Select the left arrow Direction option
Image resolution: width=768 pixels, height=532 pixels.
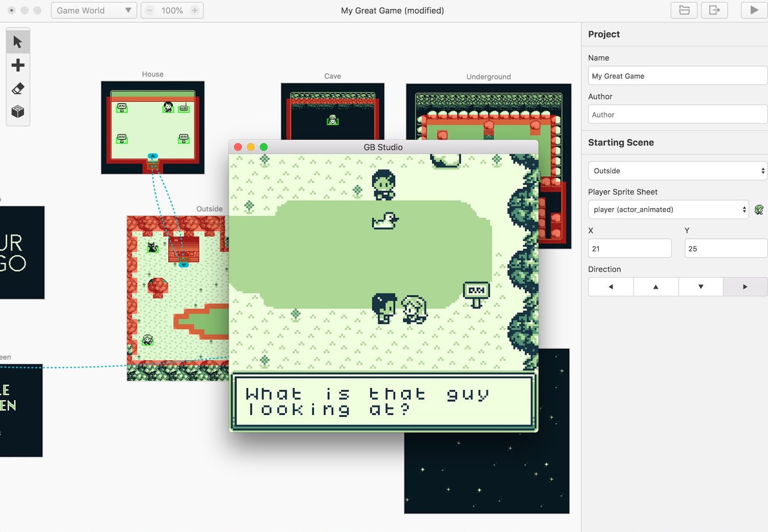pos(611,286)
